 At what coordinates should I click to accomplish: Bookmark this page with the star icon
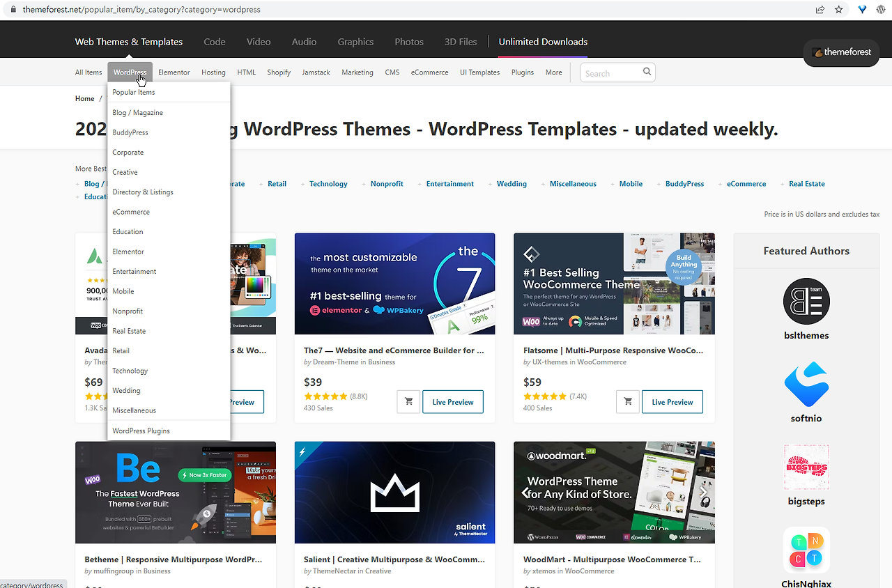point(839,10)
